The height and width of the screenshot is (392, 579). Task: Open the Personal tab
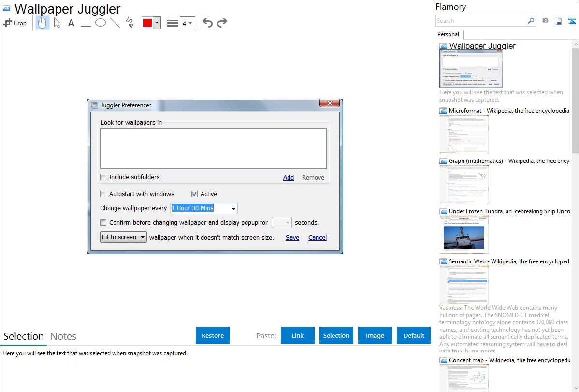tap(449, 34)
